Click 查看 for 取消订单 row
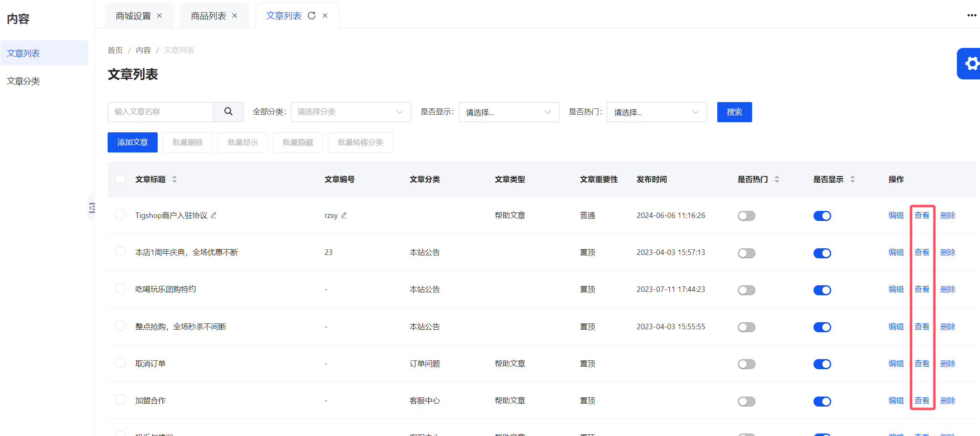This screenshot has width=980, height=436. [x=922, y=364]
